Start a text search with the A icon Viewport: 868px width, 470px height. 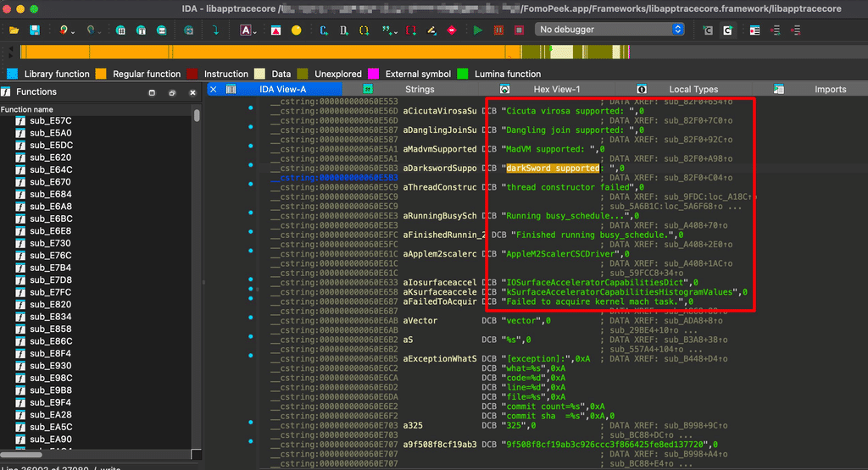point(245,30)
